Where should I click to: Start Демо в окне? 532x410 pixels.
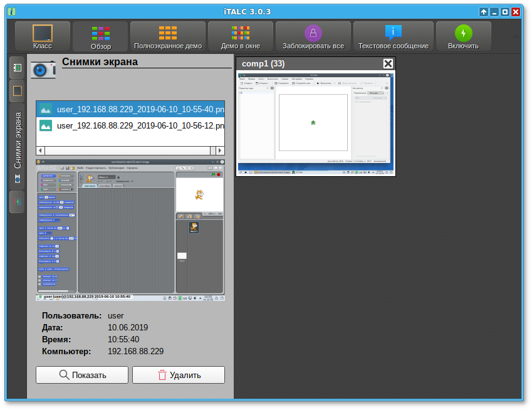click(241, 36)
